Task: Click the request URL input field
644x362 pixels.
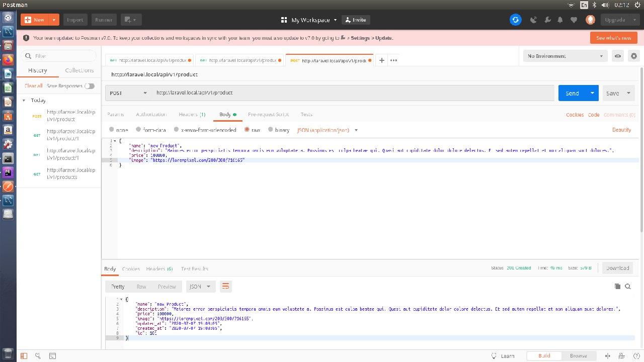Action: 352,93
